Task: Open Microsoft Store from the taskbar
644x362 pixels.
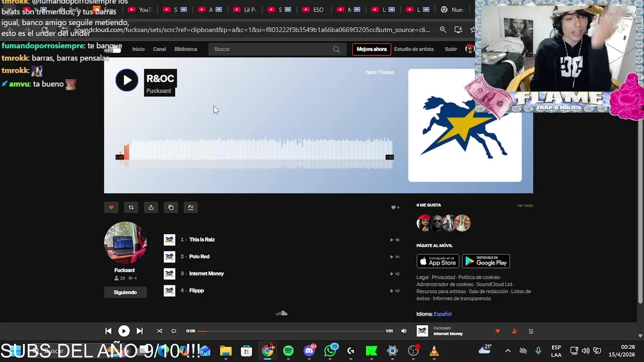Action: 247,351
